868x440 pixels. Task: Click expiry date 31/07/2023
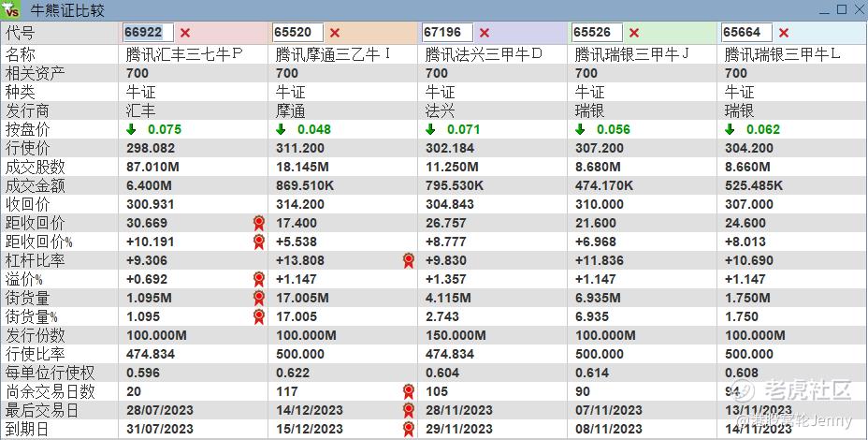(x=159, y=430)
